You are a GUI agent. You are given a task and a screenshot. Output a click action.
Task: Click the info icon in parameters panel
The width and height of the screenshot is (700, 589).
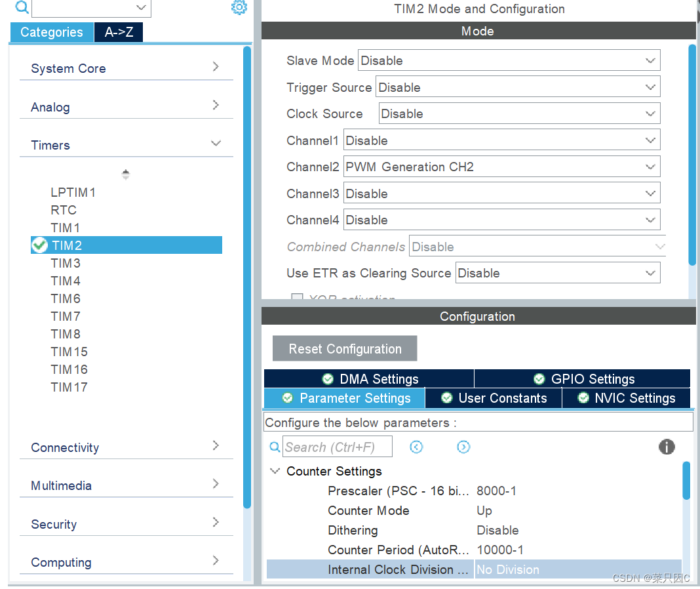[x=667, y=447]
